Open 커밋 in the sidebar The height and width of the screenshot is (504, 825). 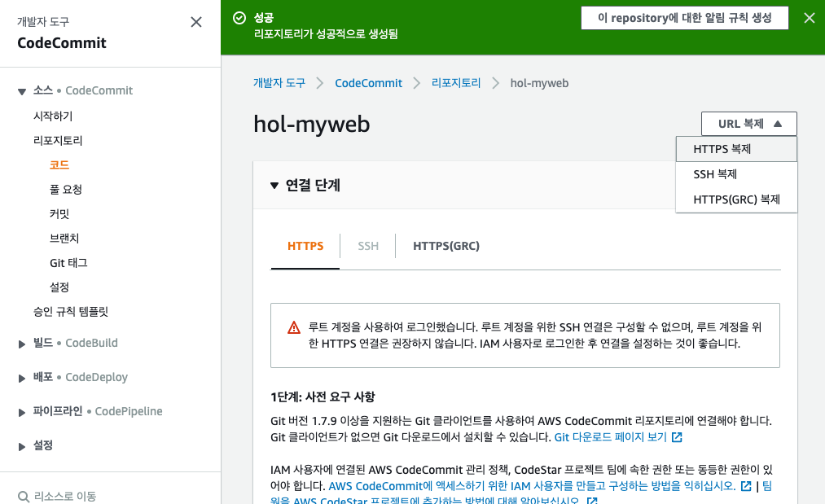[x=59, y=214]
